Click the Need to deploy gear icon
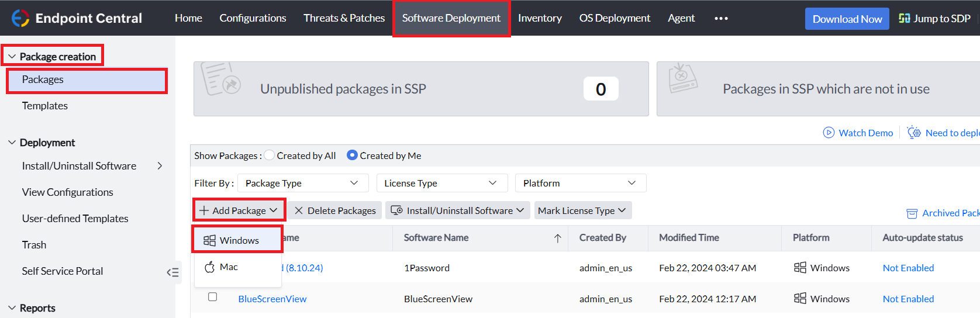980x318 pixels. point(914,133)
